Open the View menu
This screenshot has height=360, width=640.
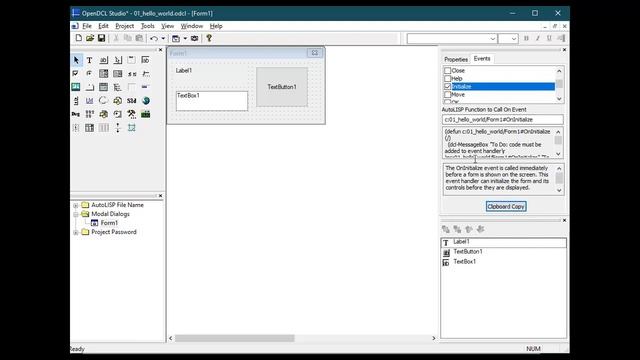[167, 26]
